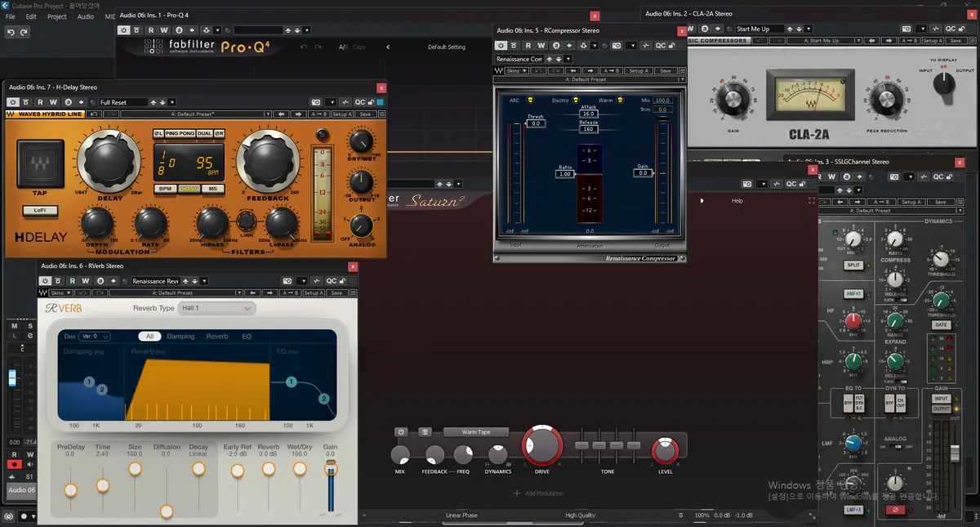Open the Skins dropdown in RCompressor

coord(516,71)
